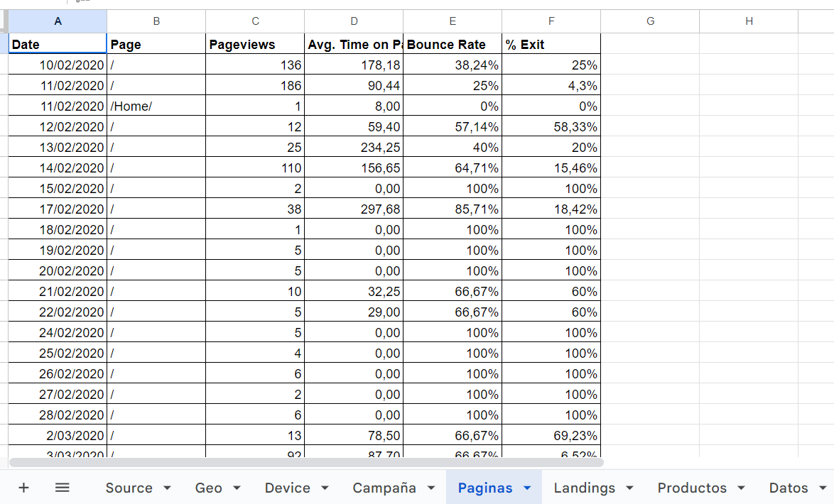Switch to the Landings sheet tab

tap(584, 488)
